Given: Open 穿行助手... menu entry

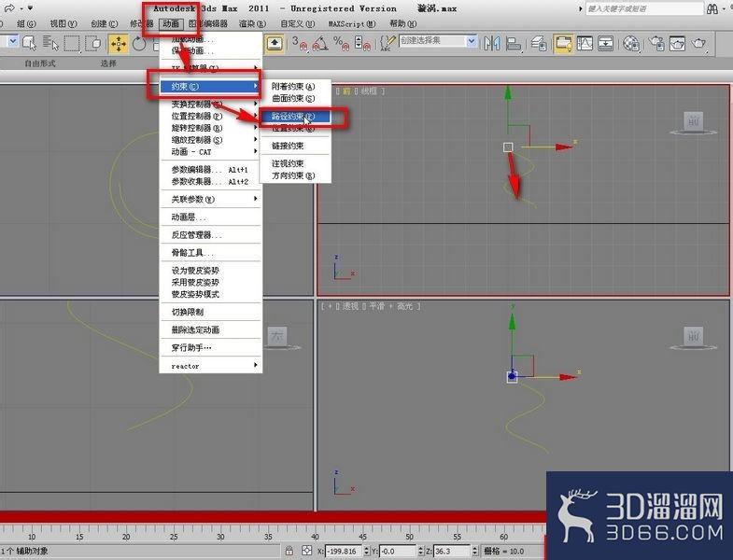Looking at the screenshot, I should click(210, 348).
